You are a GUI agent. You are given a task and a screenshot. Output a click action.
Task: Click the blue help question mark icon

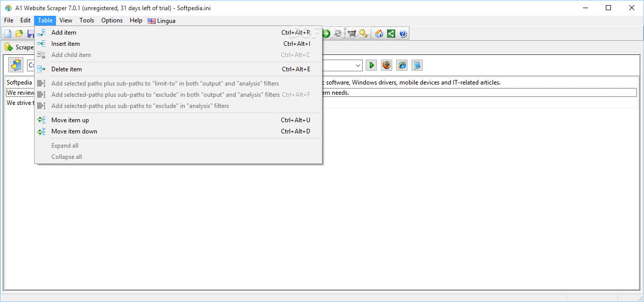pos(403,34)
